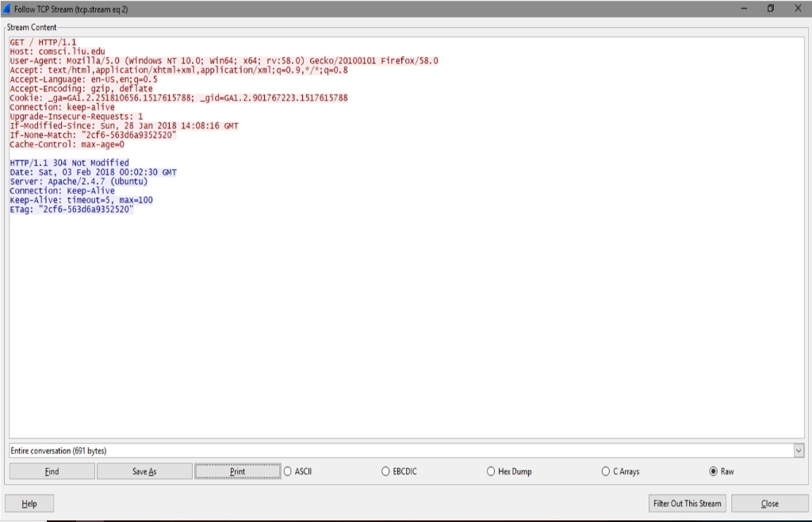Close the Follow TCP Stream dialog
The image size is (812, 522).
click(768, 502)
